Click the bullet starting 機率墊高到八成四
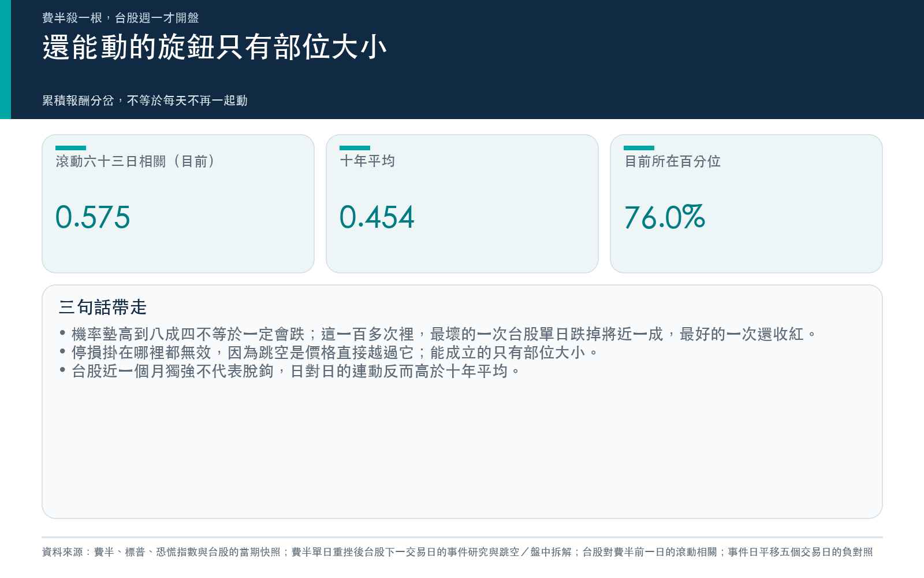The height and width of the screenshot is (578, 924). pos(438,334)
